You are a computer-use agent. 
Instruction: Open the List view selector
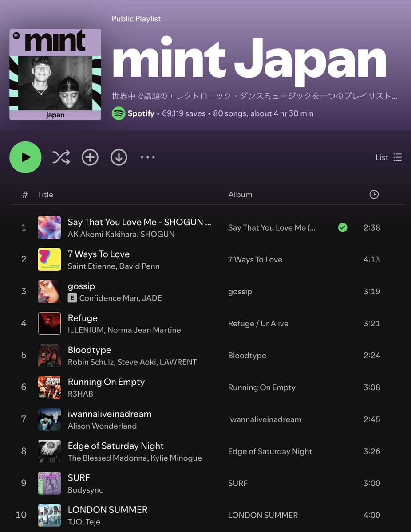click(x=388, y=157)
